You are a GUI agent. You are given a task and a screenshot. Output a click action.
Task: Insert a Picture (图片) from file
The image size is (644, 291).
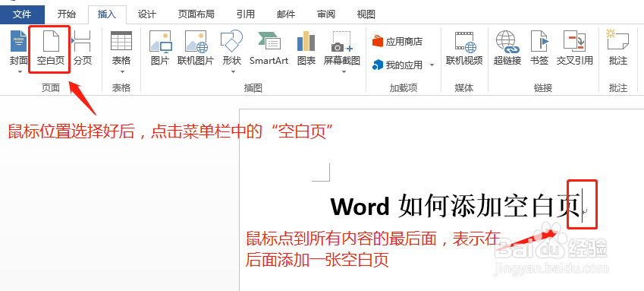[160, 48]
